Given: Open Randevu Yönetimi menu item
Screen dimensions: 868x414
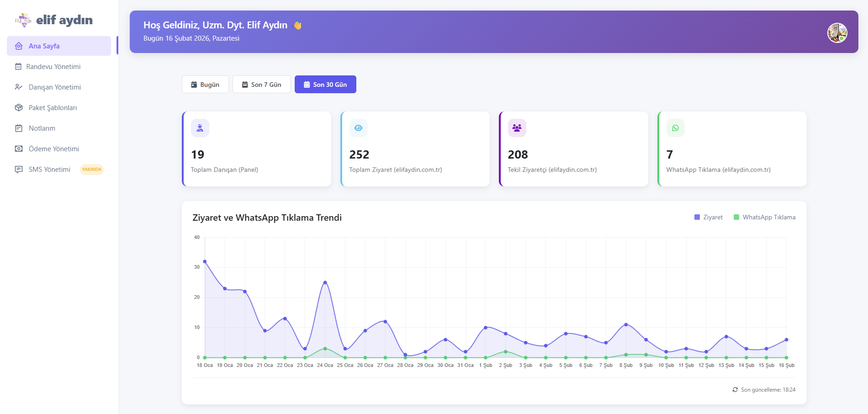Looking at the screenshot, I should (59, 67).
